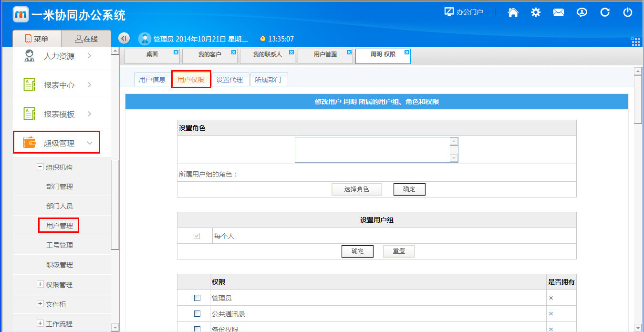Click the 报表模板 template icon

pos(29,114)
